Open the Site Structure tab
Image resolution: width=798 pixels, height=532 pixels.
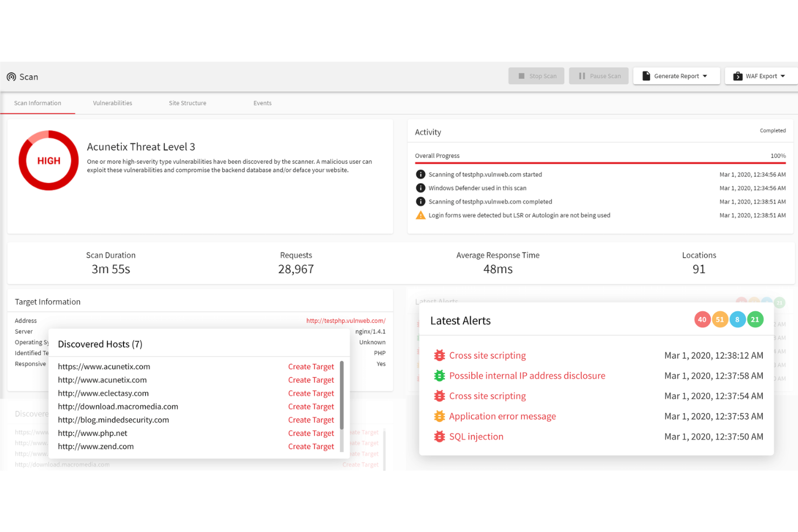click(187, 103)
